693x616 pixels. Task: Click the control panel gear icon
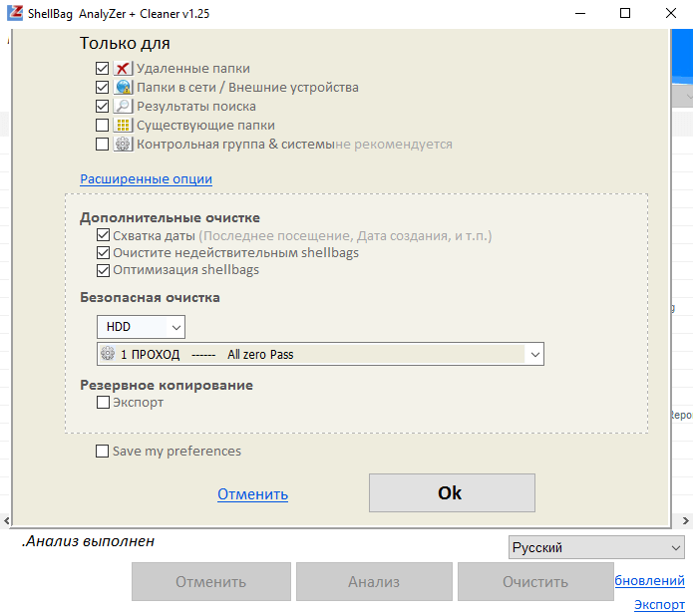pyautogui.click(x=123, y=145)
